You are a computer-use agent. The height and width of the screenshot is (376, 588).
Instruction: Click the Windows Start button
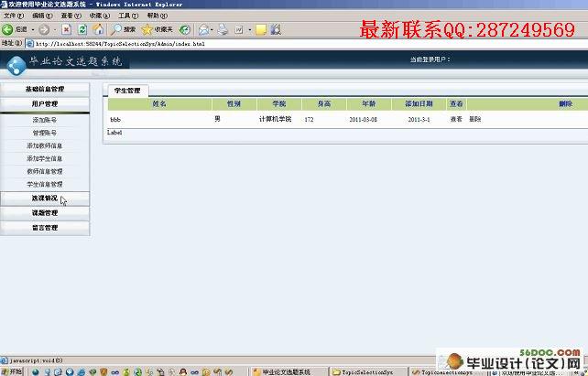tap(12, 371)
